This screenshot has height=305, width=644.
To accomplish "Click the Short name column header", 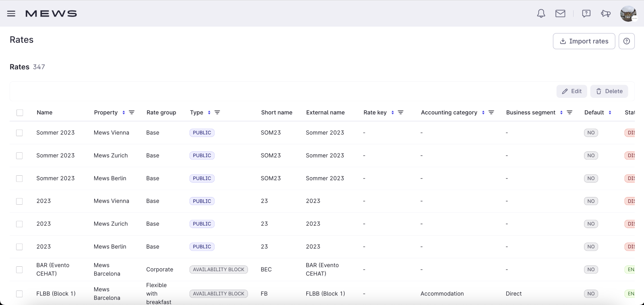I will point(277,113).
